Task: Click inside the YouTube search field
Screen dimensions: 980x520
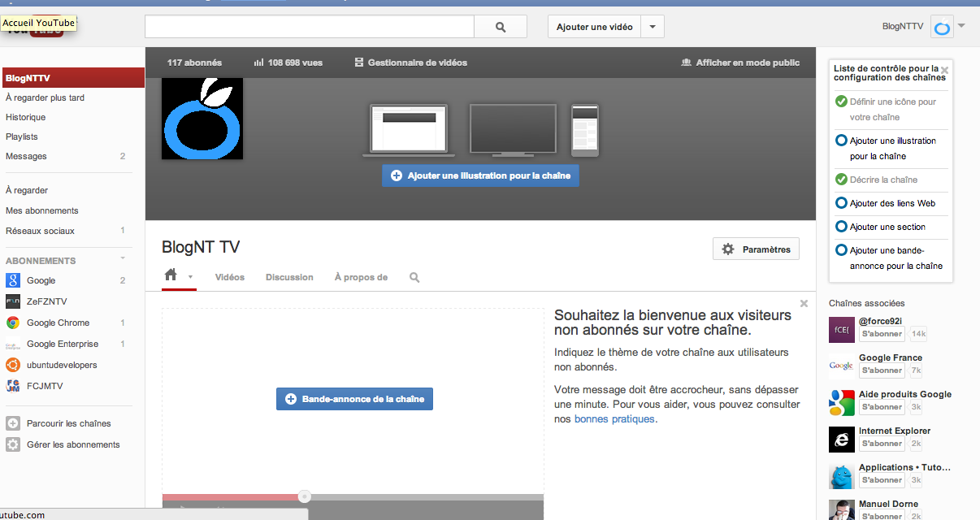Action: point(309,27)
